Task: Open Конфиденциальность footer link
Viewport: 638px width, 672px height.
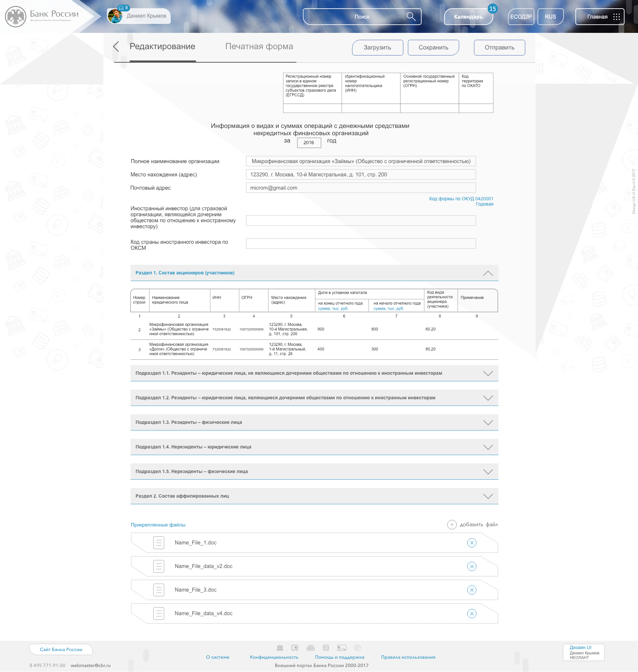Action: pos(274,657)
